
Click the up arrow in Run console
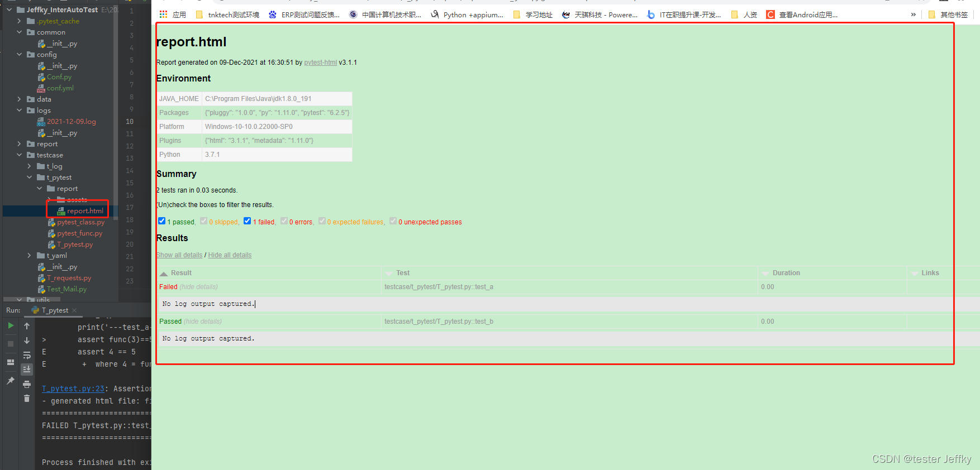[x=27, y=325]
